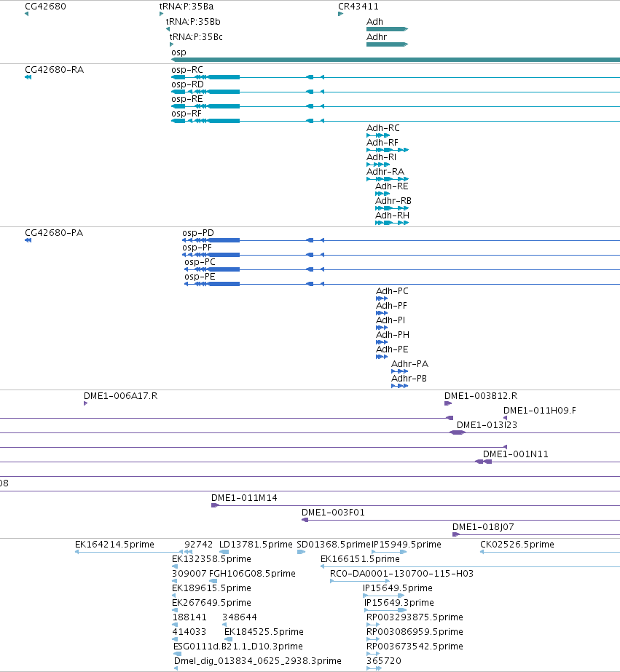Select the DME1-006A17.R clone label
This screenshot has height=672, width=620.
pyautogui.click(x=120, y=396)
